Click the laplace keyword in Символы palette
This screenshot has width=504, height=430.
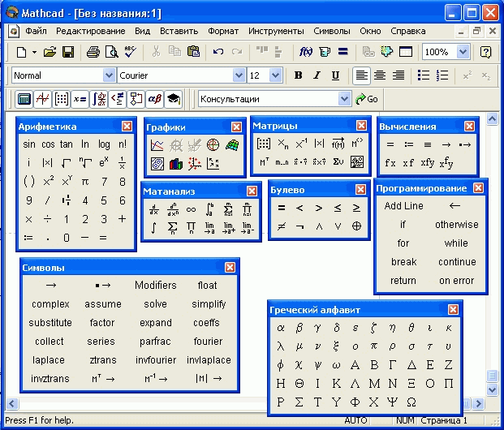pos(49,360)
